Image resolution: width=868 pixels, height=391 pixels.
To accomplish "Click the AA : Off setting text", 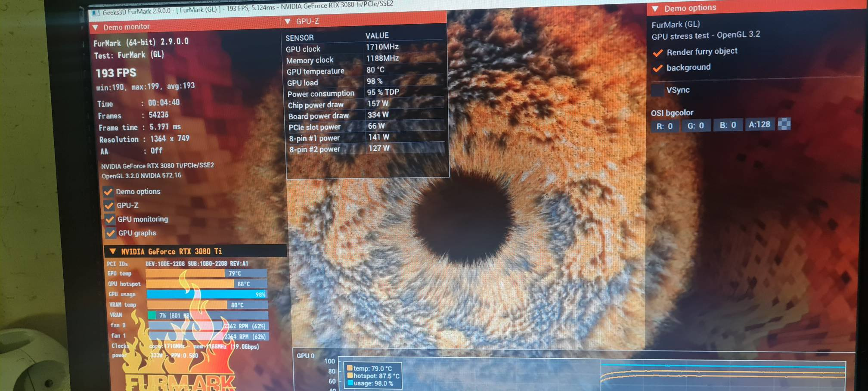I will [131, 151].
